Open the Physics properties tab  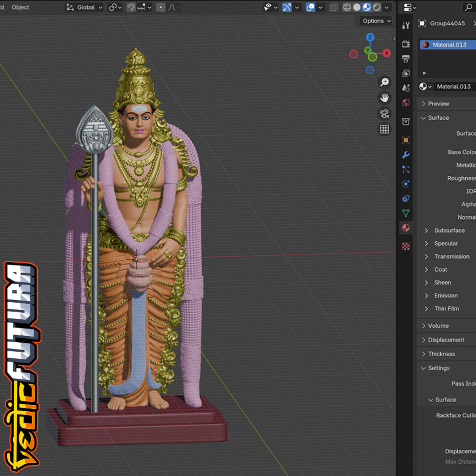[x=405, y=184]
